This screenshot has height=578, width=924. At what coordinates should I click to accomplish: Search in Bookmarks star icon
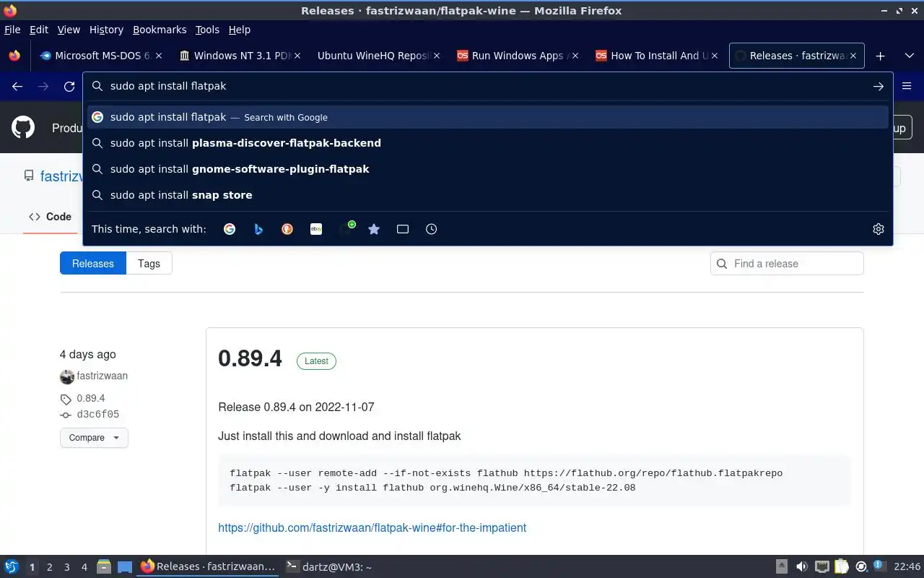coord(374,229)
